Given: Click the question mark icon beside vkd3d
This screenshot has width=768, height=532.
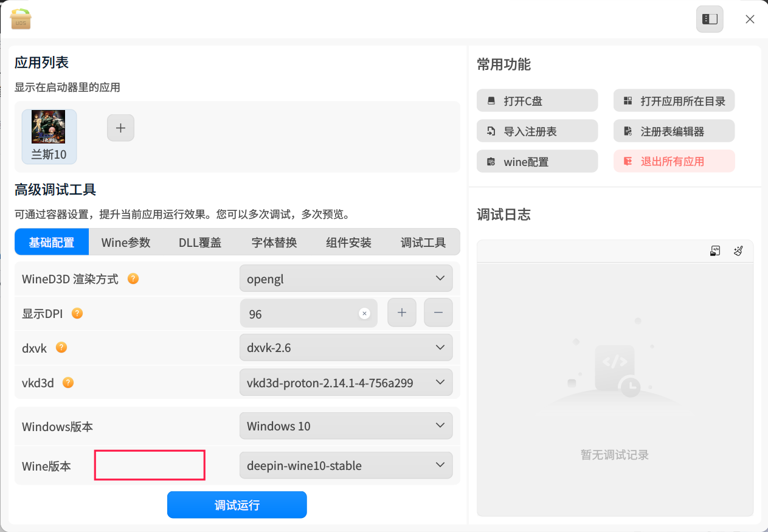Looking at the screenshot, I should [x=69, y=382].
